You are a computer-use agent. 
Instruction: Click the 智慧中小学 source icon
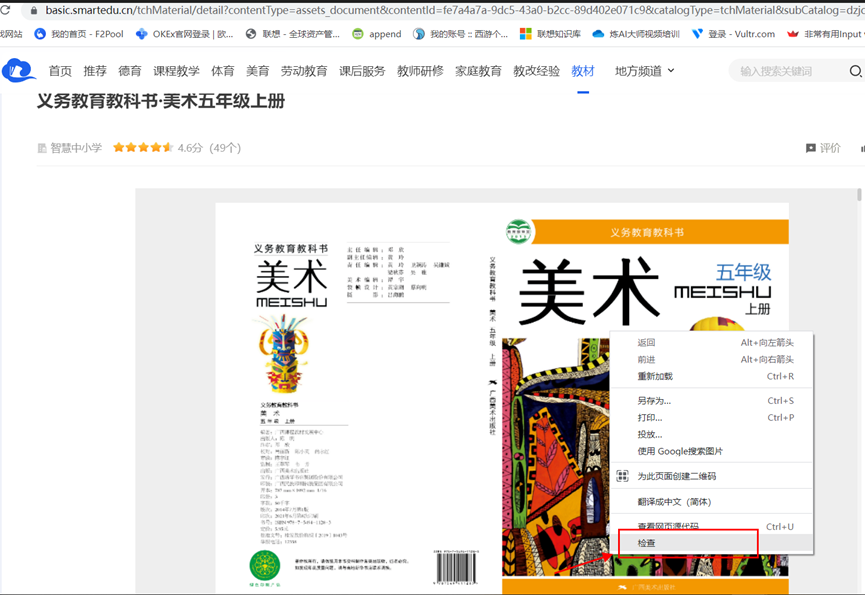coord(42,148)
